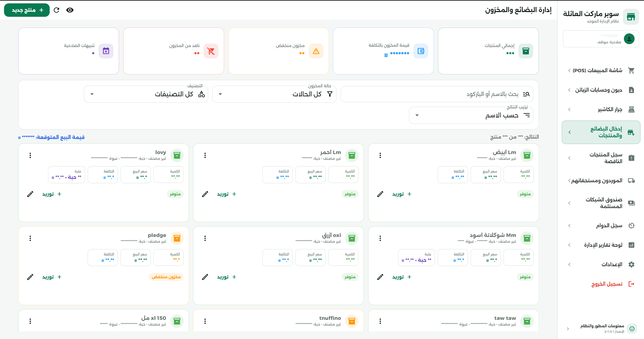Add a new product with منتج جديد
Image resolution: width=644 pixels, height=339 pixels.
point(27,10)
